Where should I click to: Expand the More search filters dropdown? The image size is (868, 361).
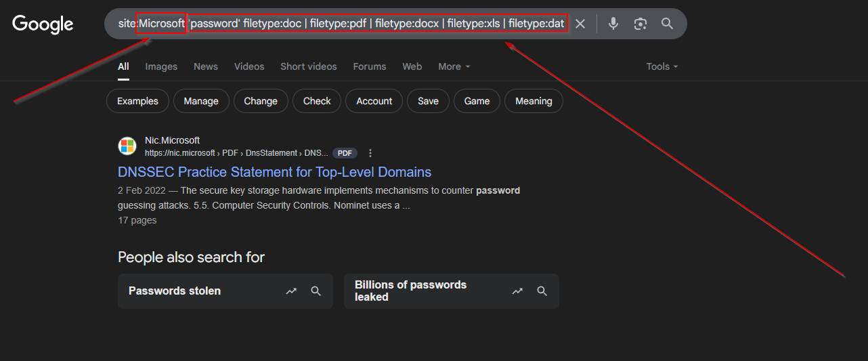coord(454,66)
